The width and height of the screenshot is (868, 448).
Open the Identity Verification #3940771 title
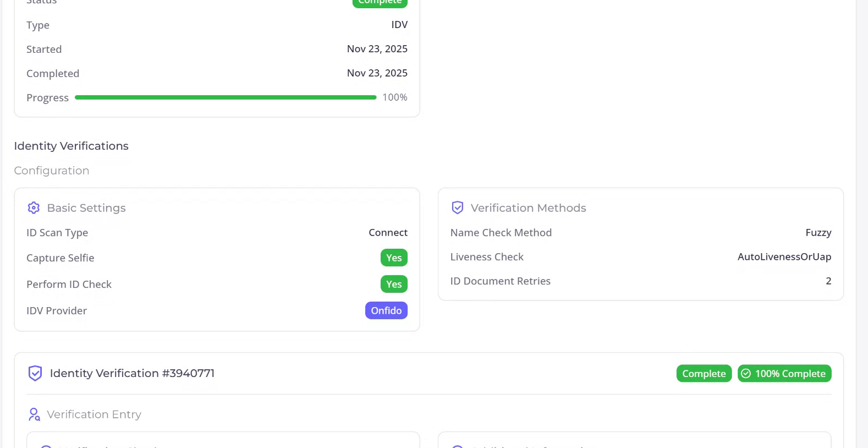[x=132, y=373]
